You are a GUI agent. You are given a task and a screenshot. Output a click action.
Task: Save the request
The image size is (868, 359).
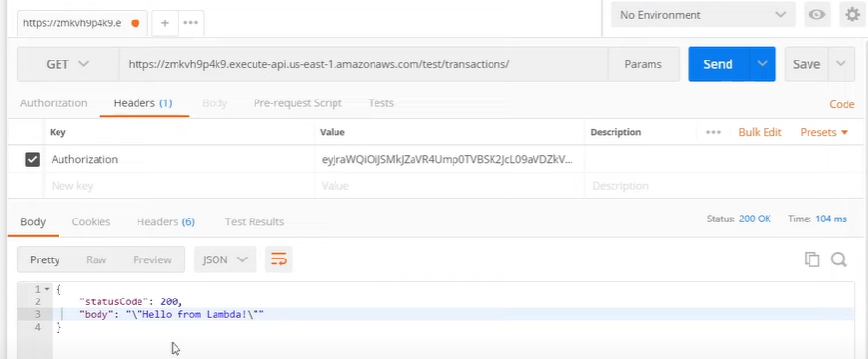807,64
